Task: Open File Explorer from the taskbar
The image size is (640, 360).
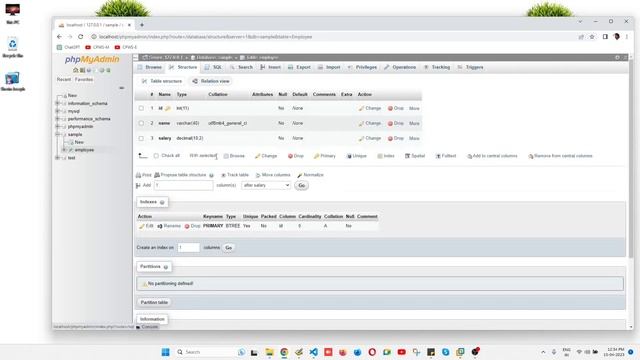Action: coord(269,352)
